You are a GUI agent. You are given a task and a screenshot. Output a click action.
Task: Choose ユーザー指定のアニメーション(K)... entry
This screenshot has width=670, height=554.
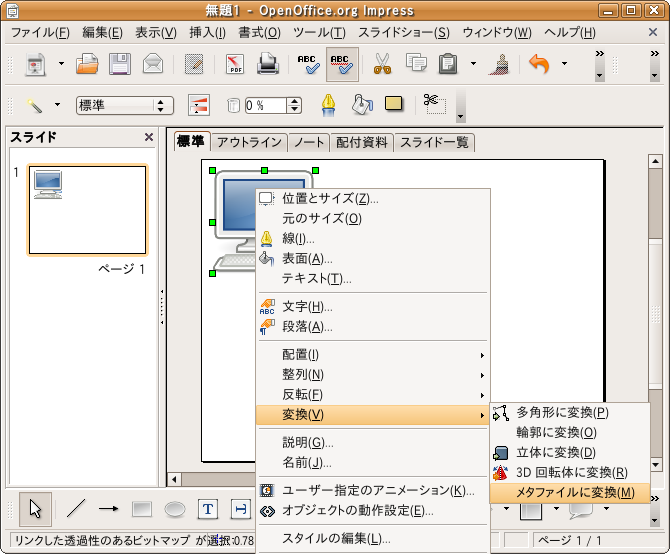tap(373, 490)
